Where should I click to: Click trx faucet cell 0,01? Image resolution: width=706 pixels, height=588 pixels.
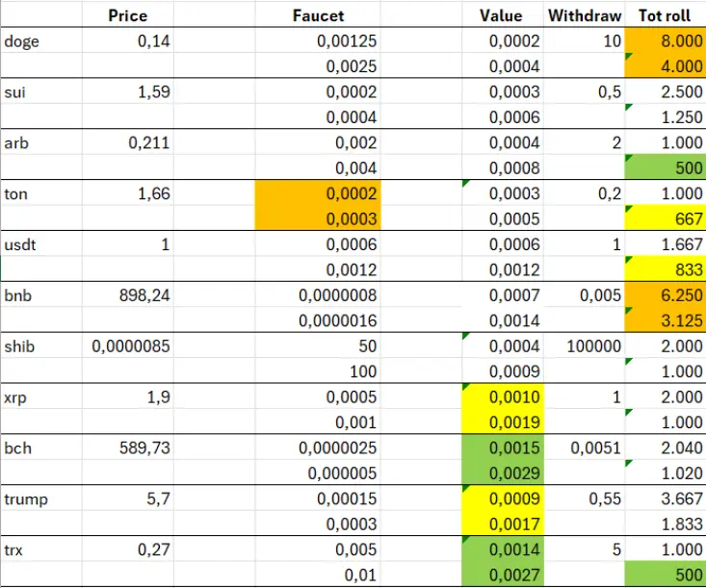tap(318, 575)
